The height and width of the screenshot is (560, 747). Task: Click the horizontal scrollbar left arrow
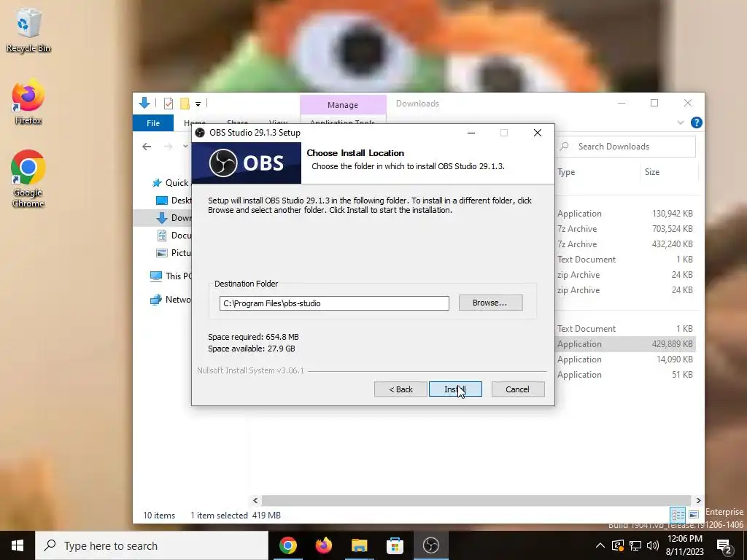(255, 500)
